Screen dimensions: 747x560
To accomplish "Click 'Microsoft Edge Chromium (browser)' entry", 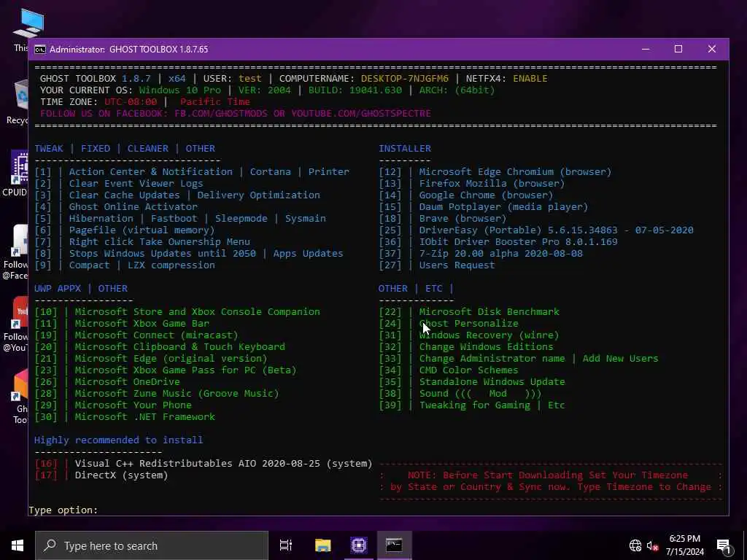I will click(515, 172).
